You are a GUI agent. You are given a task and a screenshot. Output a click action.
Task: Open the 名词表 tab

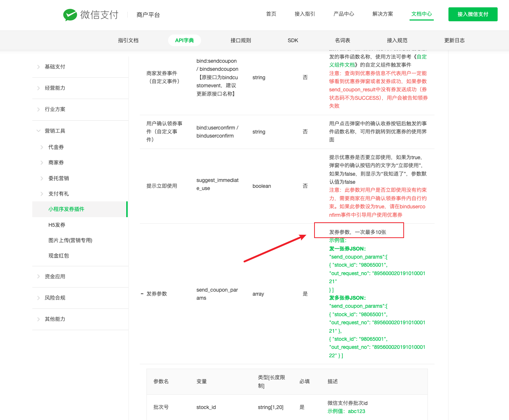[x=342, y=40]
